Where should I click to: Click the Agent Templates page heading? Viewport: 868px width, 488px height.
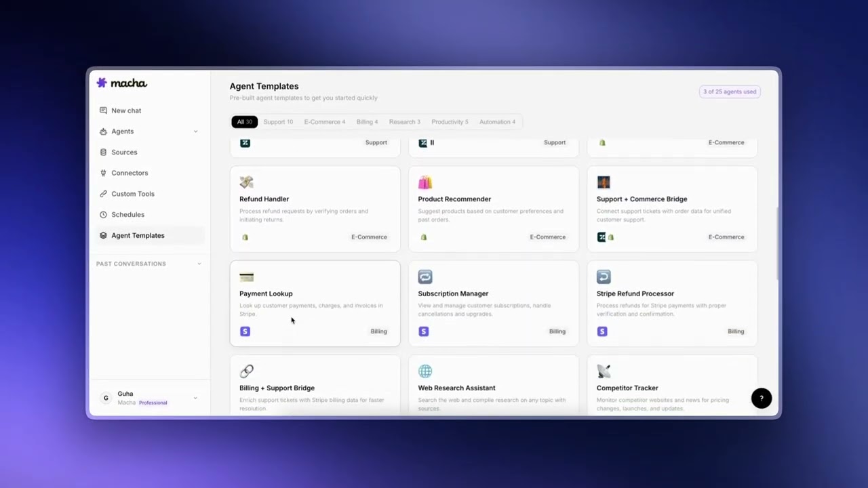(264, 86)
